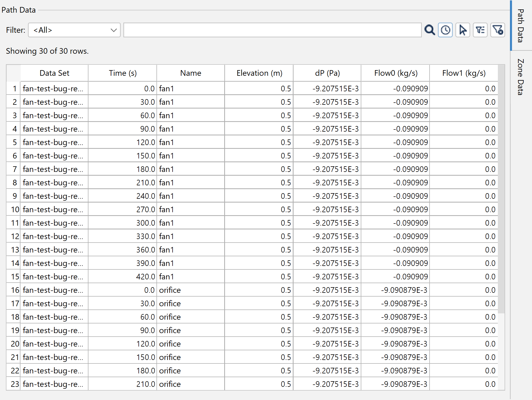Click the Time cell 30.0 in row 2

(123, 102)
